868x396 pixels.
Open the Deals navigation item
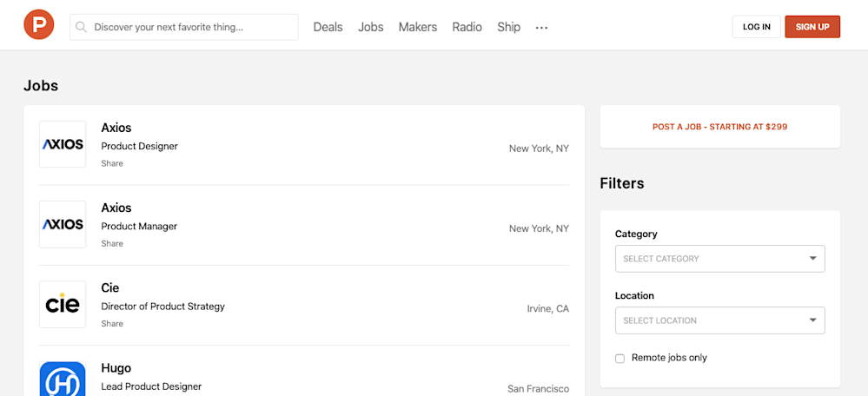click(328, 27)
